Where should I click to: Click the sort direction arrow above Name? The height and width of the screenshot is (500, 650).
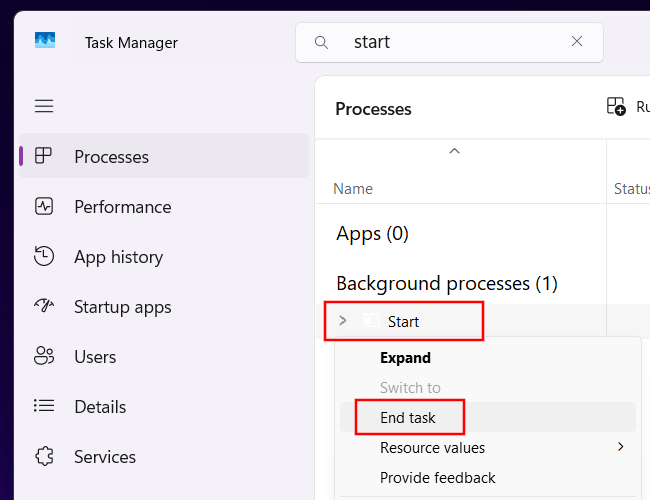454,151
